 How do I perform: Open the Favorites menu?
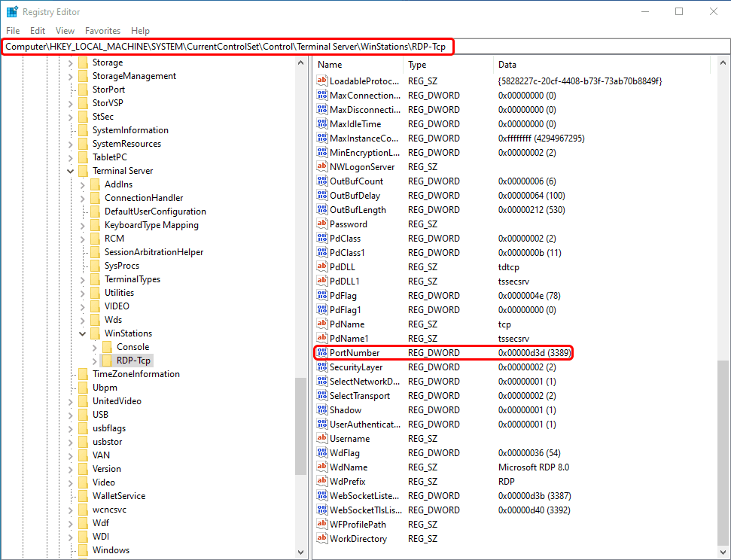click(102, 31)
